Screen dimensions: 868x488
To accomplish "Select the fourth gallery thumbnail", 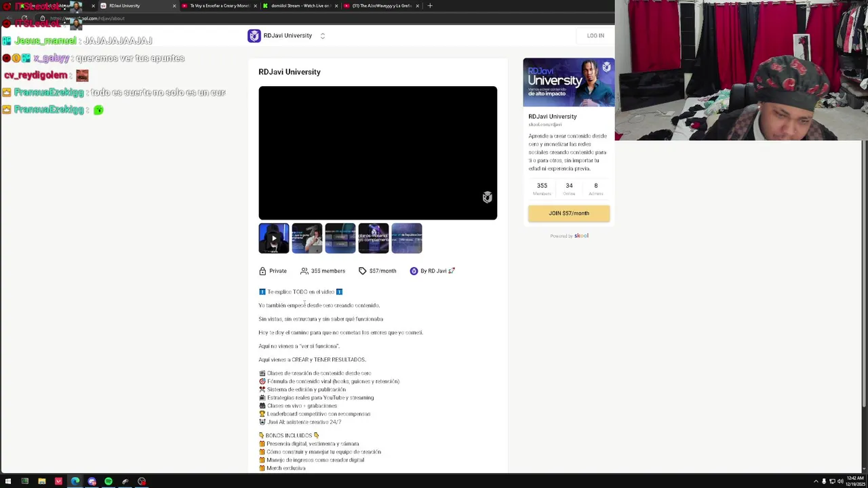I will click(374, 239).
